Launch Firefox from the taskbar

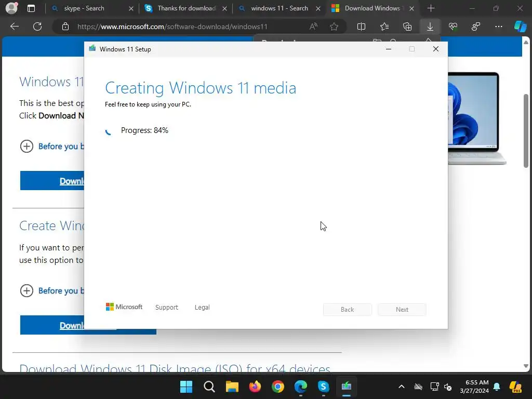[255, 387]
